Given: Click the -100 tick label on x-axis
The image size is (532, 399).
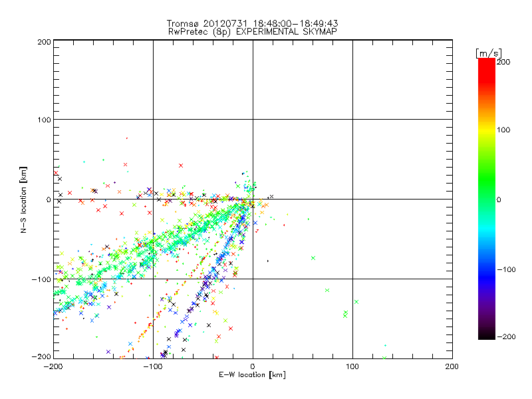Looking at the screenshot, I should (153, 366).
